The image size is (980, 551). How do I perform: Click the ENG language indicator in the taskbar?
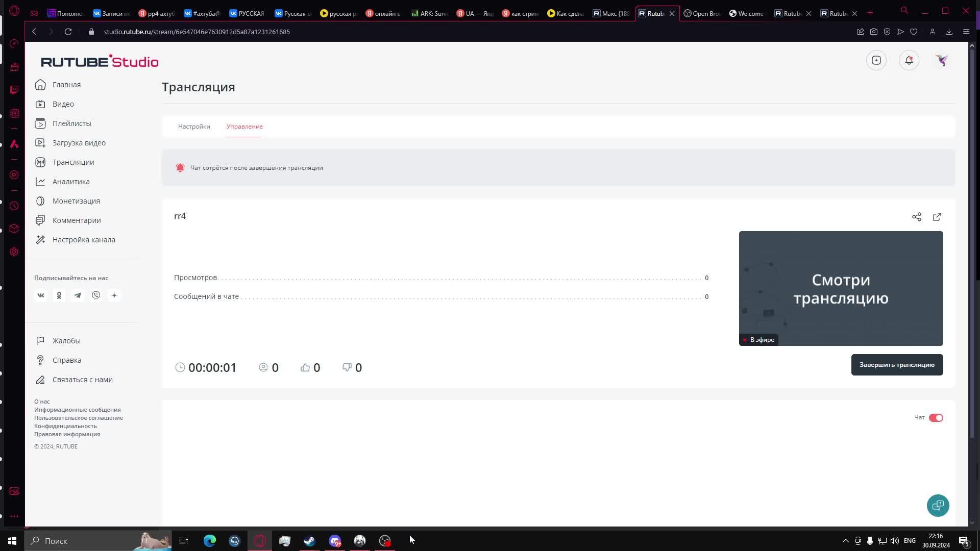[910, 540]
